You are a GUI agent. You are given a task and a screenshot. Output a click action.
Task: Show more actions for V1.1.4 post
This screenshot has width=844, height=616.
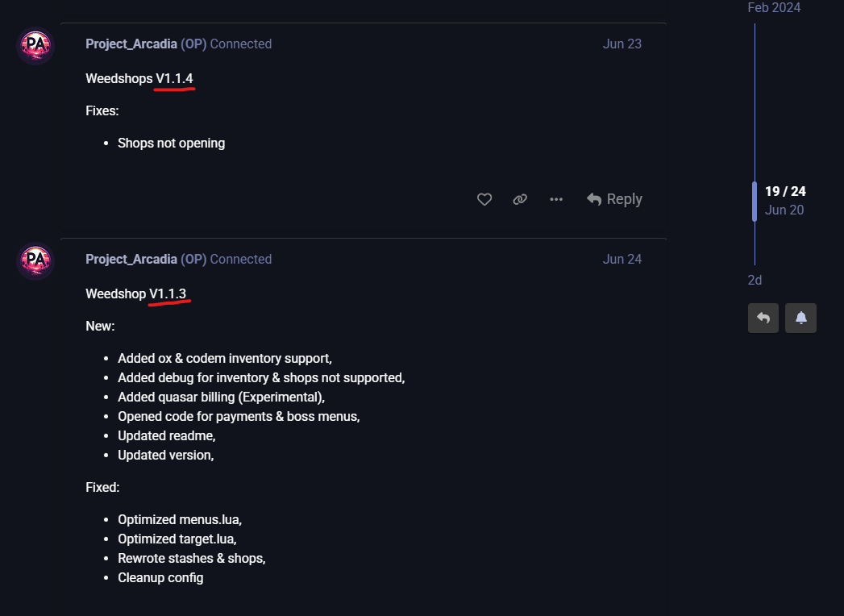(556, 199)
